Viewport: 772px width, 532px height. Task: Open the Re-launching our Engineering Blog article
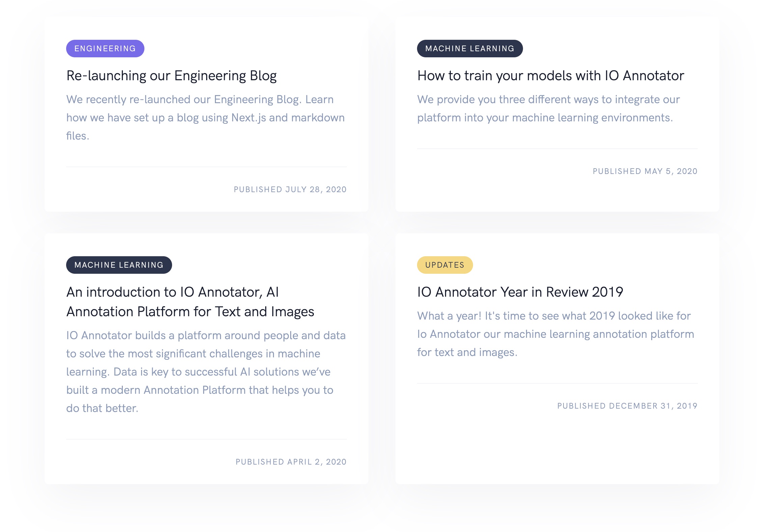pos(171,76)
